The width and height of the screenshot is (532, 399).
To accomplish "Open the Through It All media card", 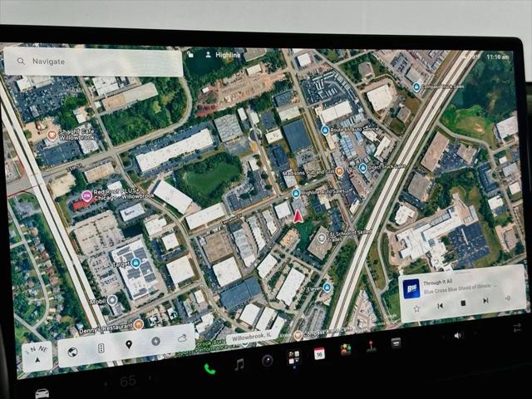I will 462,293.
